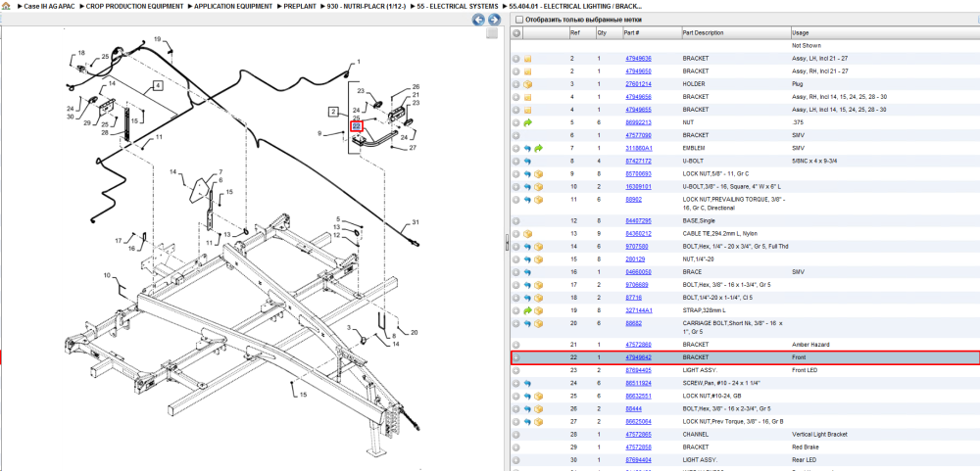Click blue arrow in BRACE 84660050 row

point(527,272)
